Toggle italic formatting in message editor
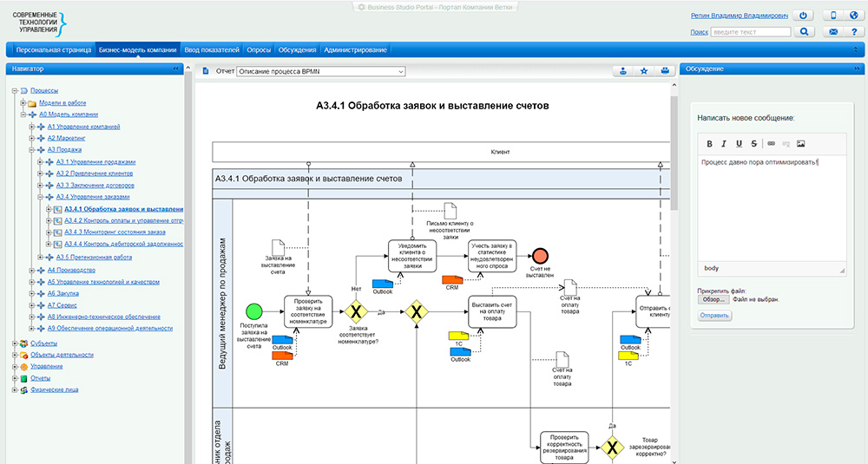 click(x=724, y=144)
